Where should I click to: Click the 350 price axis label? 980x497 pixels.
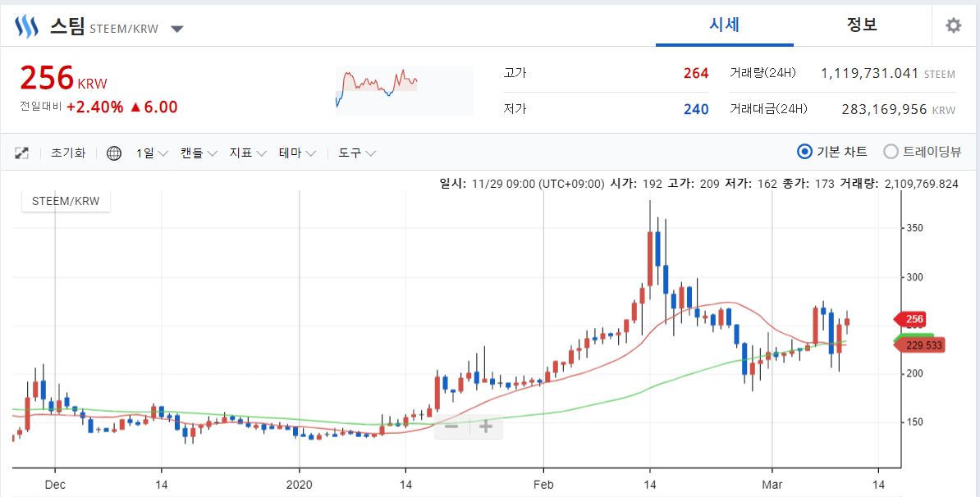point(915,229)
